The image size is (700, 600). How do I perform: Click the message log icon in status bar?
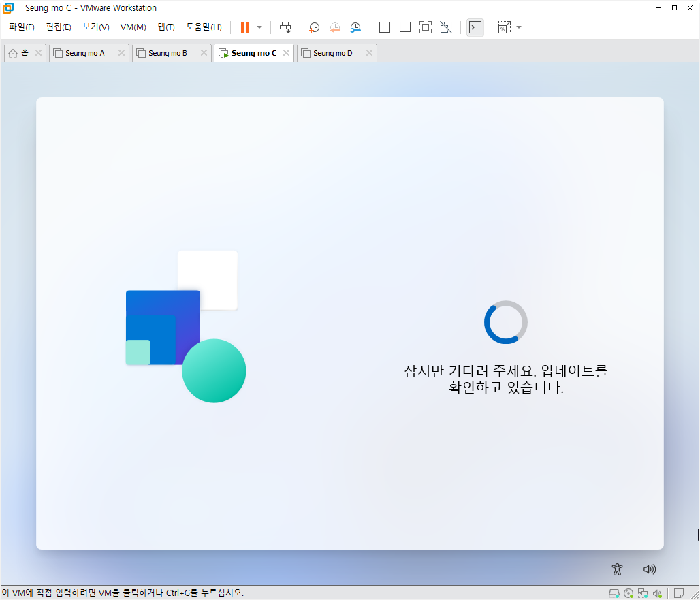coord(679,593)
